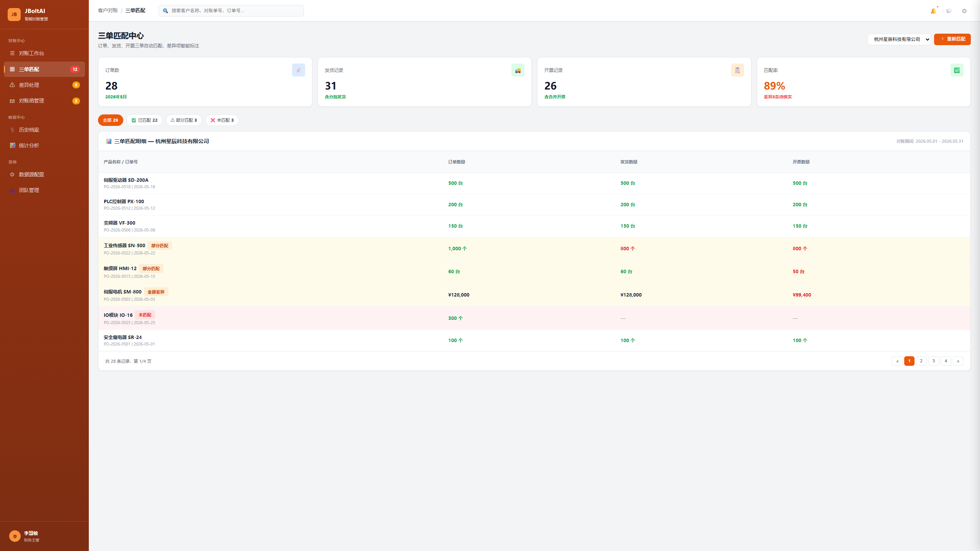The image size is (980, 551).
Task: Select the 部分匹配 3 filter tab
Action: click(x=184, y=120)
